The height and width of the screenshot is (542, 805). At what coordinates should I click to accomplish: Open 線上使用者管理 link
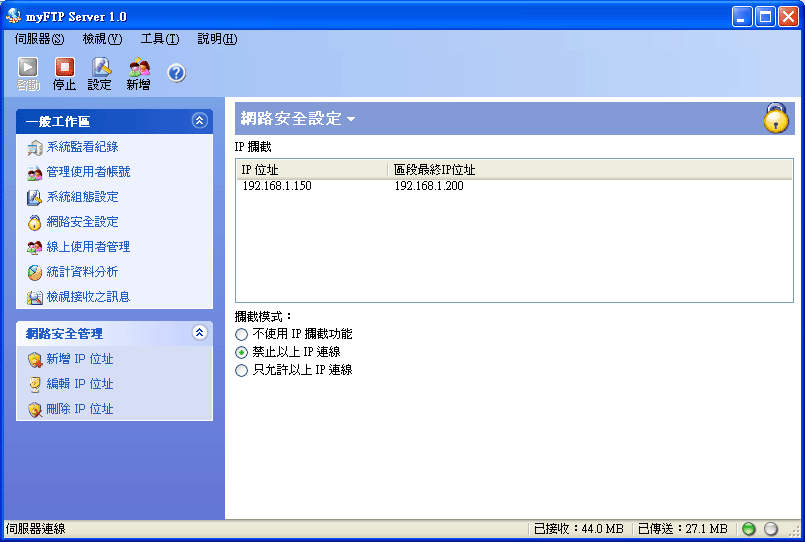click(88, 247)
